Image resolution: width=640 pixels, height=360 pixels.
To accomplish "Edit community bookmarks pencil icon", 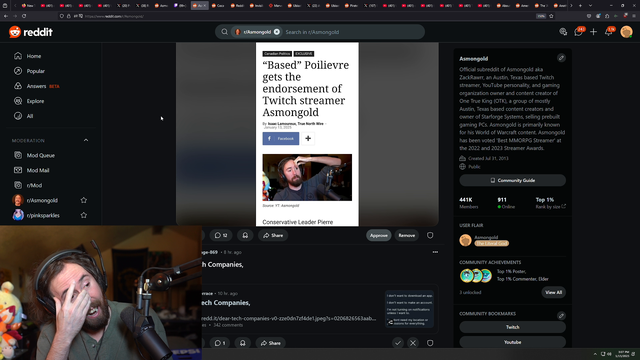I will [x=561, y=316].
